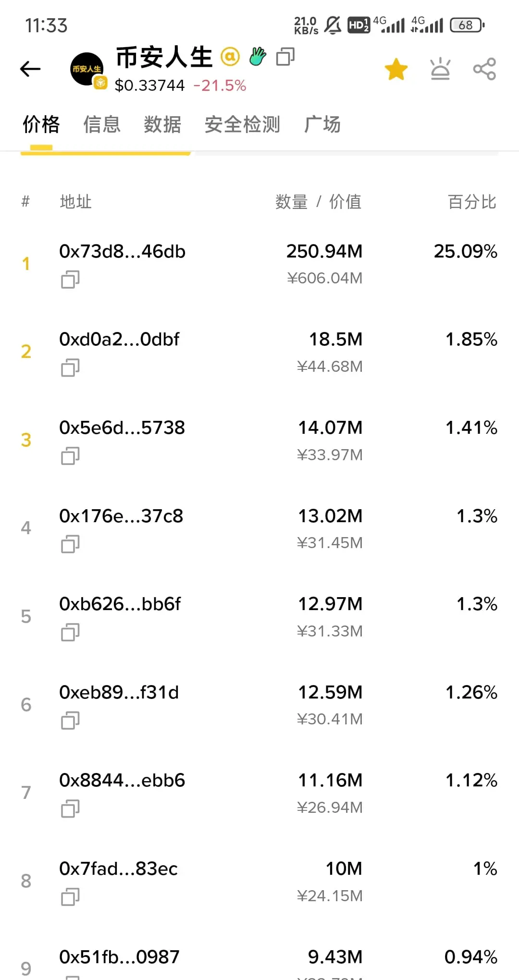Switch to the 数据 tab
The height and width of the screenshot is (980, 519).
[x=162, y=124]
